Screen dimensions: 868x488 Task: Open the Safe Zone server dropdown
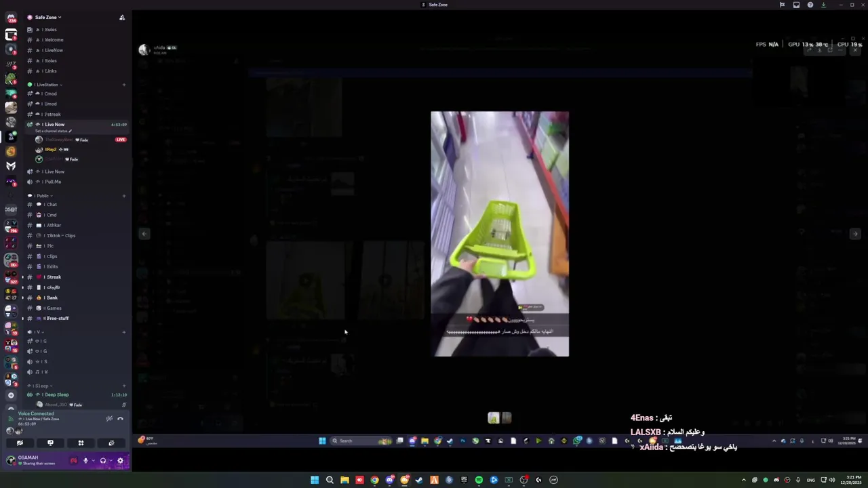pyautogui.click(x=48, y=17)
